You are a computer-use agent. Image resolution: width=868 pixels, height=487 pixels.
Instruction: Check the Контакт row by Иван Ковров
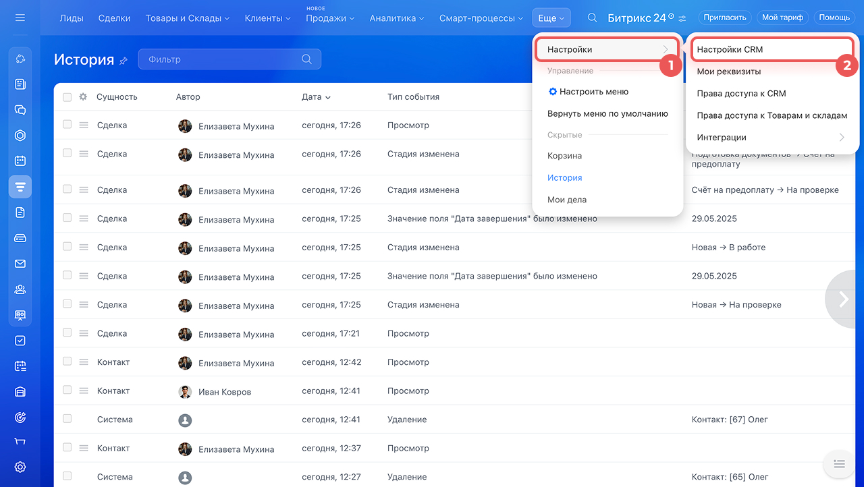tap(67, 390)
